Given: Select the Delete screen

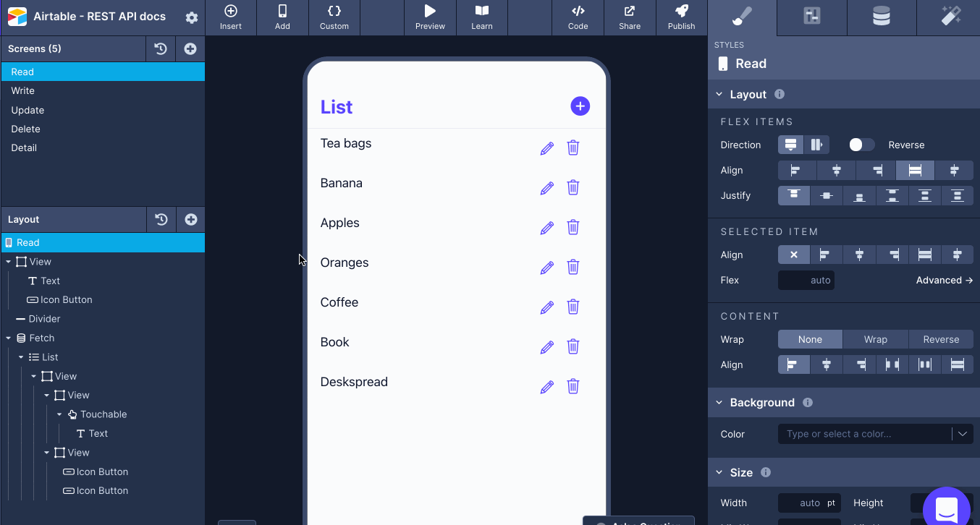Looking at the screenshot, I should click(x=103, y=129).
